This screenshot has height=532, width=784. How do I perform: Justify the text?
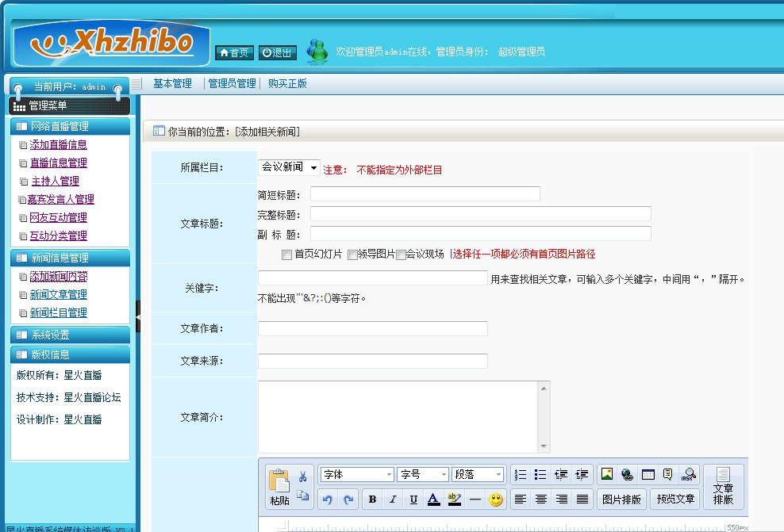click(582, 499)
